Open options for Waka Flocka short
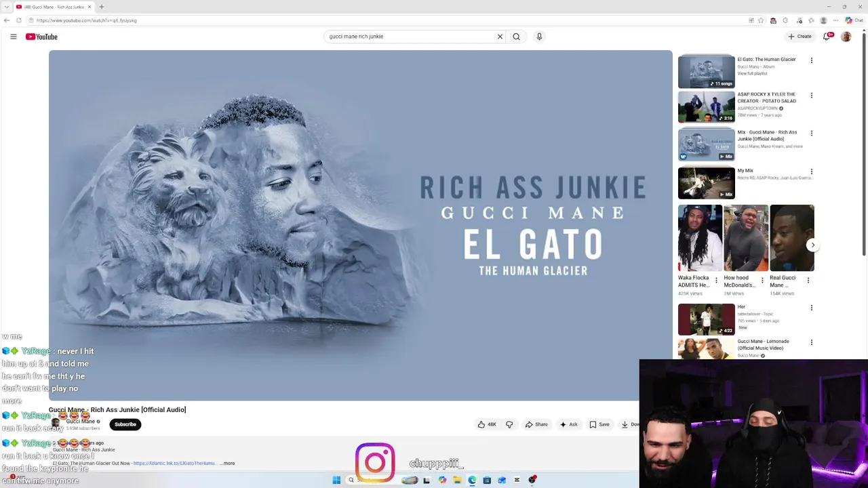 [716, 280]
